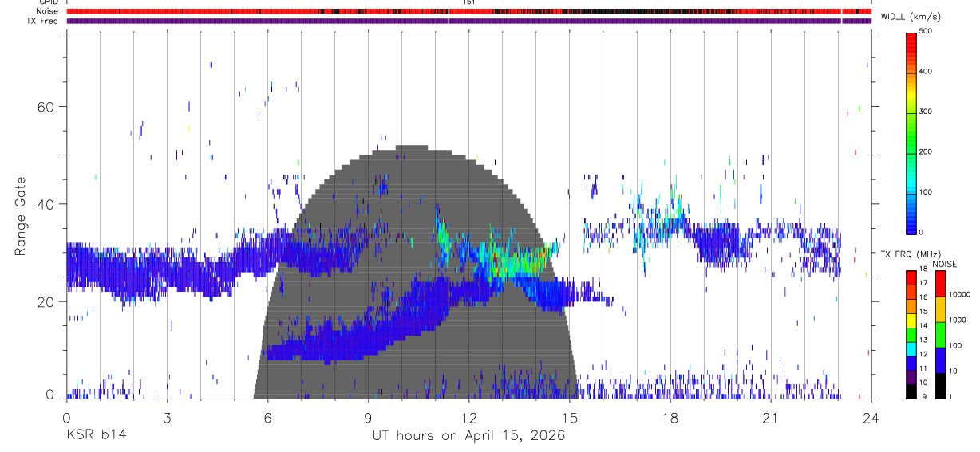Click the gray dome-shaped shaded region in the plot
This screenshot has width=980, height=452.
pos(415,271)
